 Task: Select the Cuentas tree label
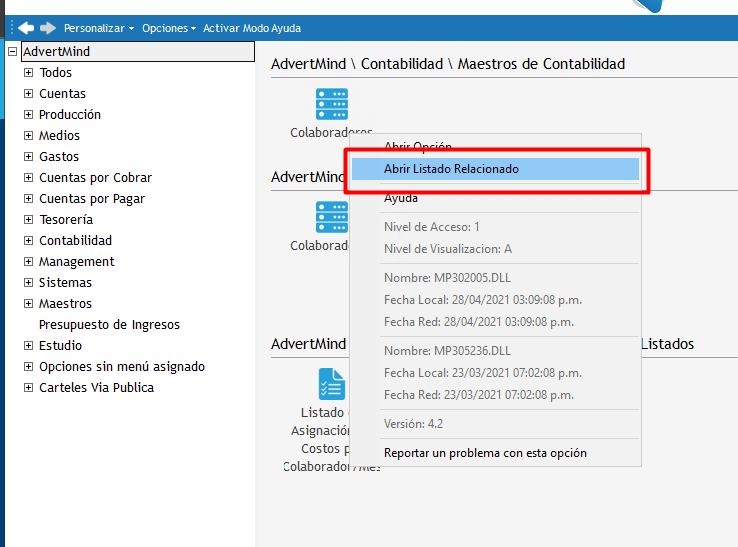click(62, 94)
